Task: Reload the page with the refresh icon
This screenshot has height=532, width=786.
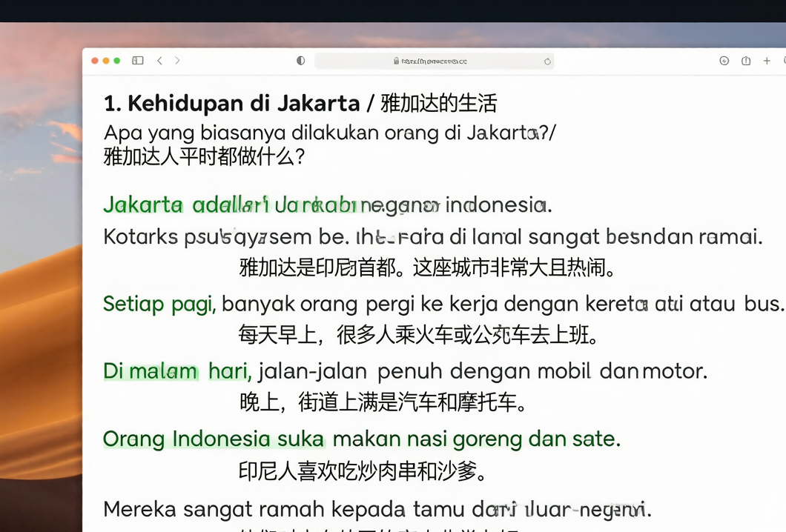Action: (x=547, y=61)
